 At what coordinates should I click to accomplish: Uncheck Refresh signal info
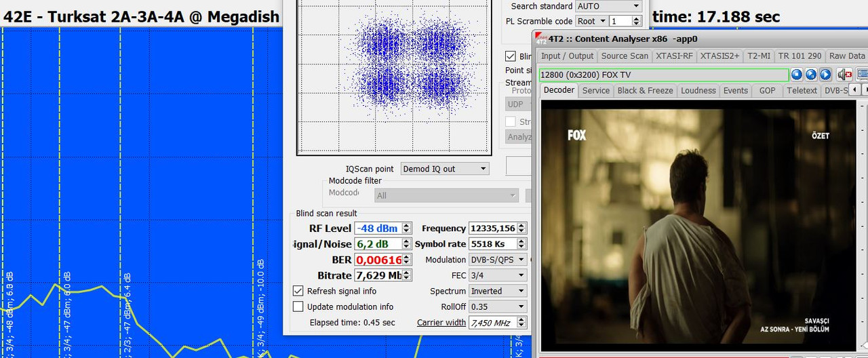[298, 291]
